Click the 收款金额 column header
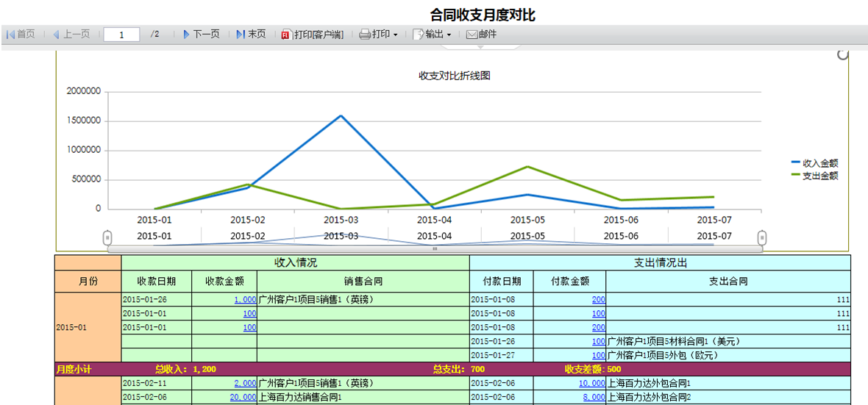 click(224, 281)
